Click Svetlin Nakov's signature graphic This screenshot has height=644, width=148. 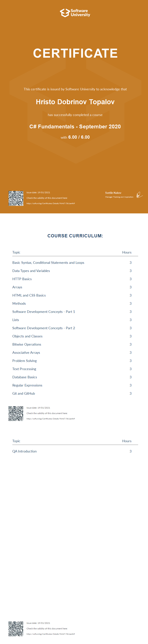pos(139,195)
